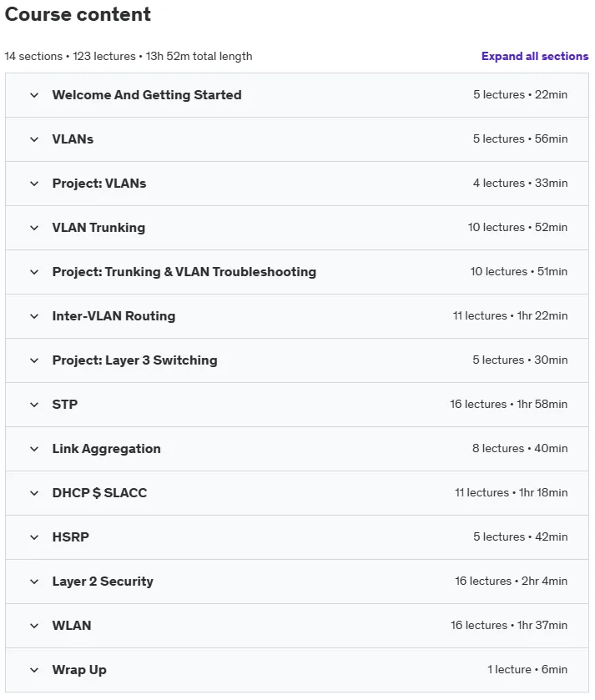Expand all sections link
Screen dimensions: 595x700
point(535,56)
